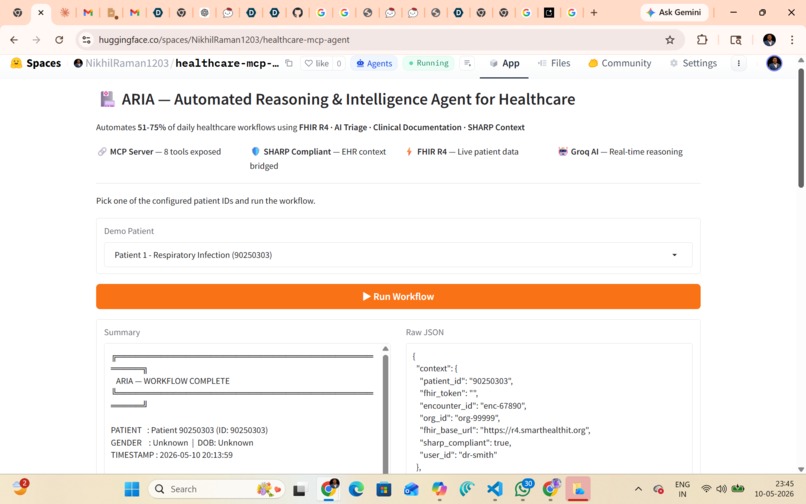806x504 pixels.
Task: Expand the Demo Patient dropdown
Action: pos(398,255)
